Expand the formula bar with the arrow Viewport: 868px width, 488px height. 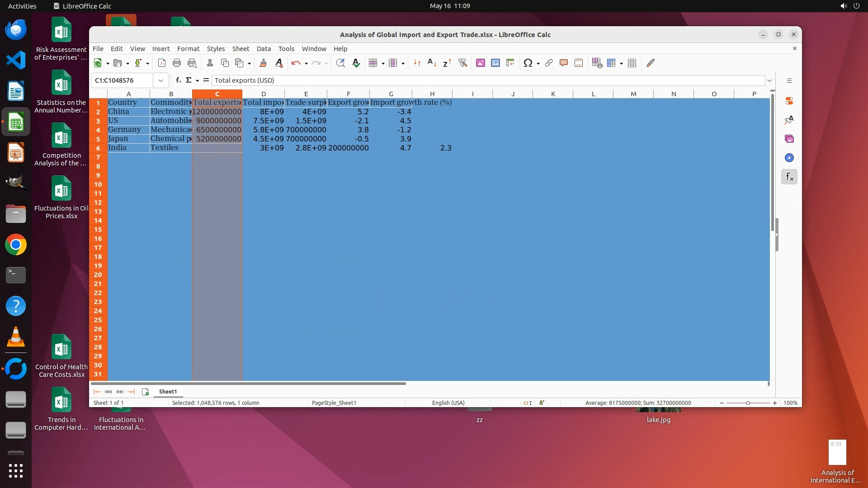tap(769, 80)
